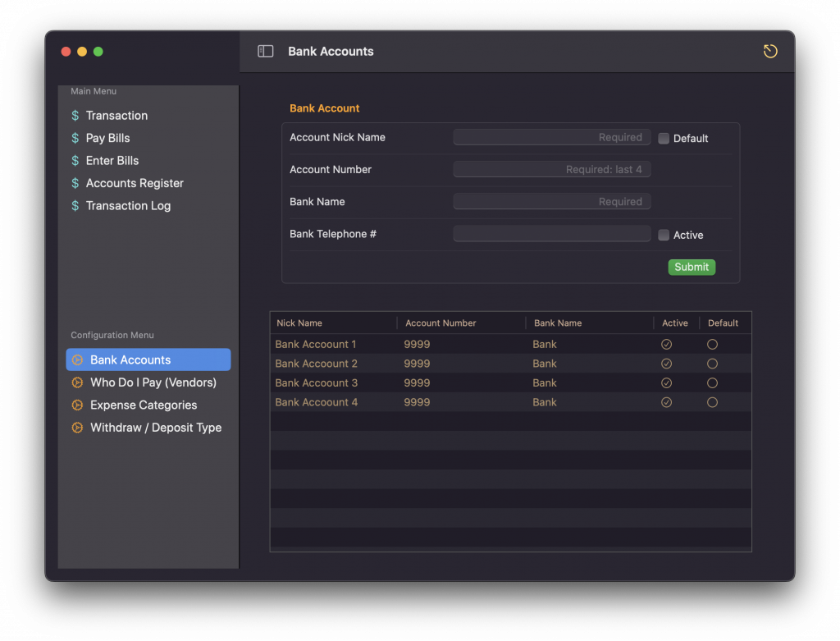Click dollar icon next to Transaction

(x=75, y=116)
